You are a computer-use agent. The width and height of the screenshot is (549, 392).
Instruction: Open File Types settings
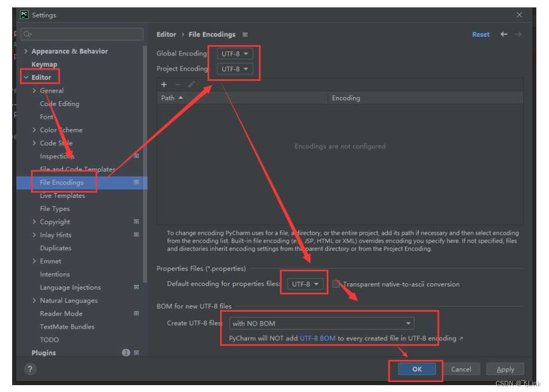pos(54,208)
